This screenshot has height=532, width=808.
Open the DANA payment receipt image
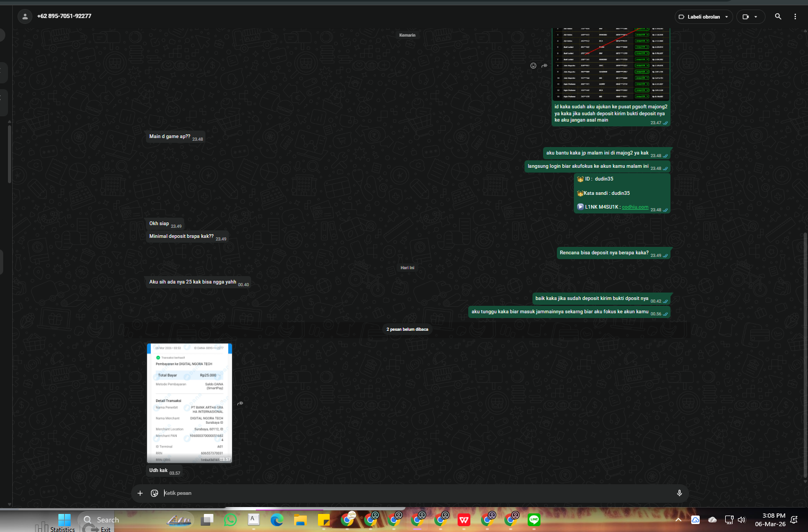pyautogui.click(x=190, y=403)
